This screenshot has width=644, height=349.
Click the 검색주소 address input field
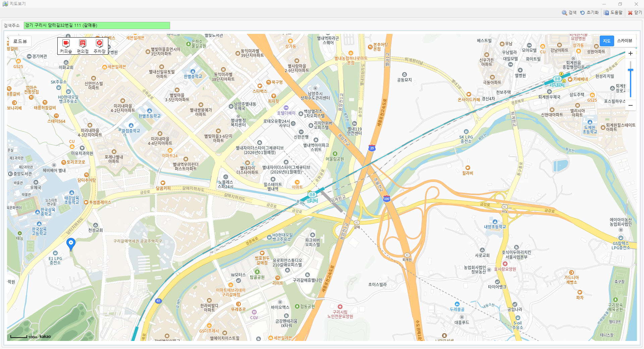click(97, 26)
